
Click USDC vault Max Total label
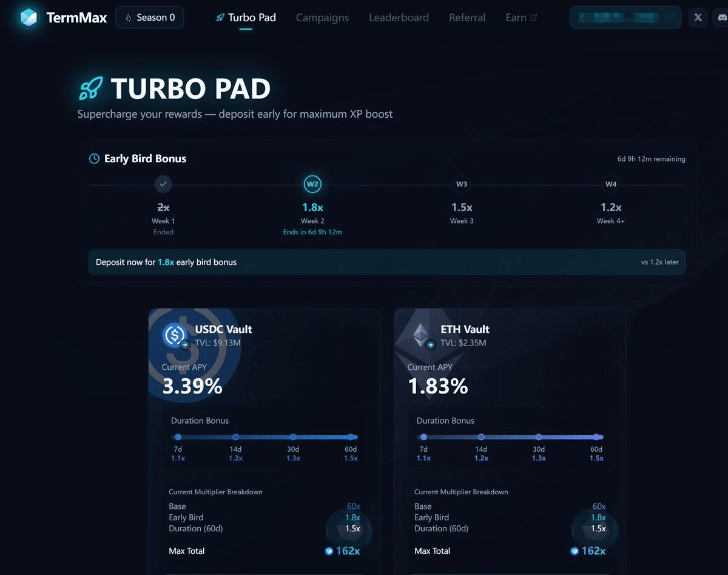[x=187, y=551]
